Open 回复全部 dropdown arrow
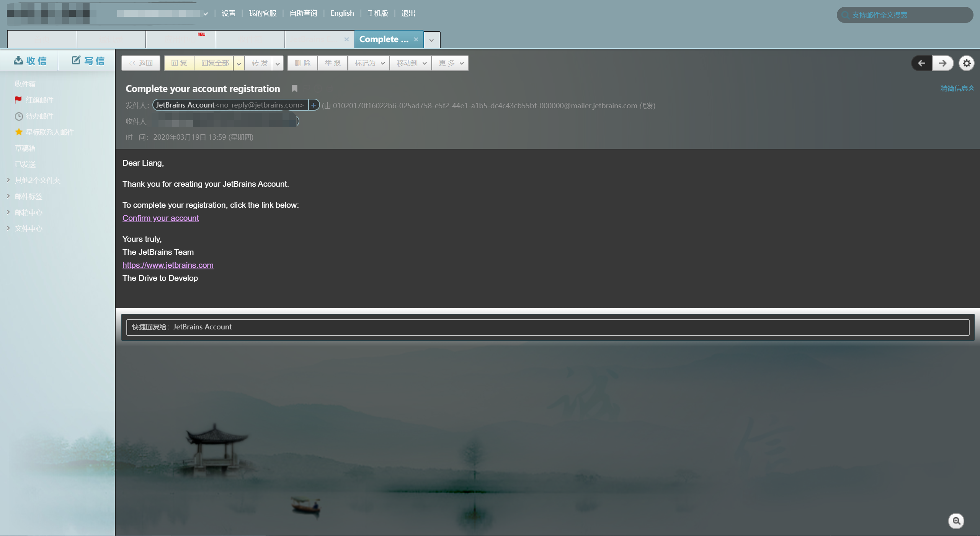Image resolution: width=980 pixels, height=536 pixels. [238, 64]
